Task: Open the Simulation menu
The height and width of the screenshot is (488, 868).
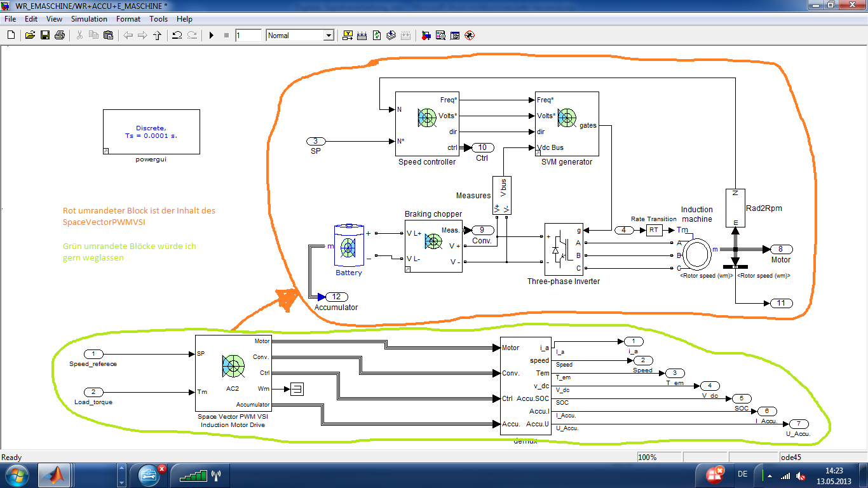Action: [x=89, y=19]
